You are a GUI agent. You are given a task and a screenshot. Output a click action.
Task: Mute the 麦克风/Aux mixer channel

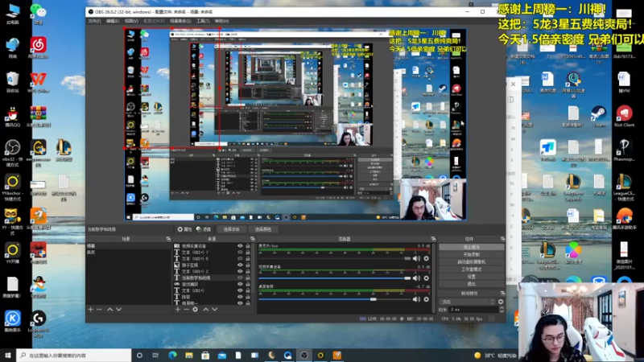tap(416, 258)
